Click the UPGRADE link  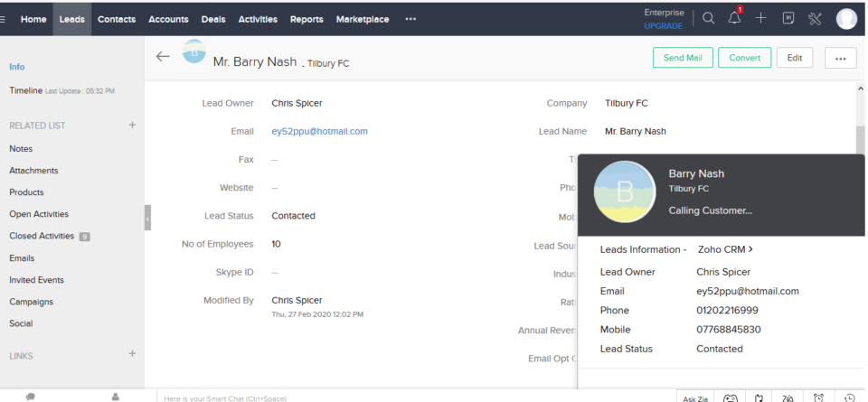pyautogui.click(x=663, y=26)
